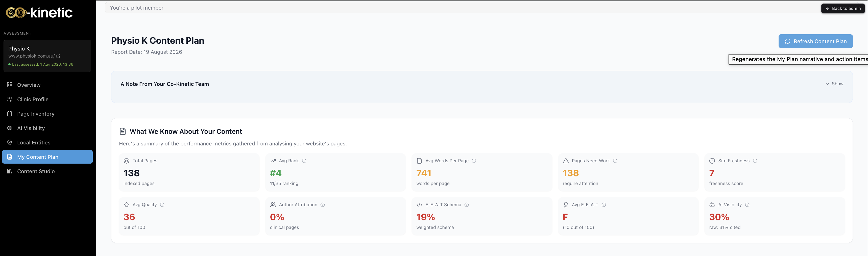Click the #4 average rank value
Viewport: 868px width, 256px height.
pos(276,173)
